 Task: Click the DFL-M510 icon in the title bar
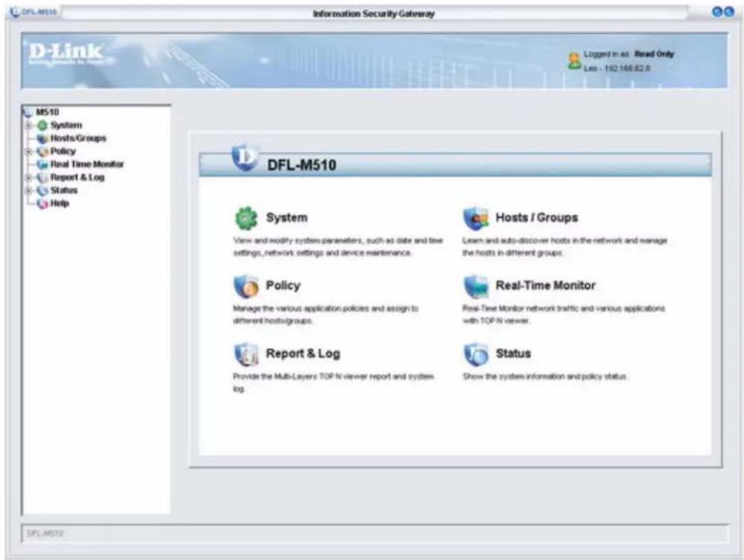(14, 11)
